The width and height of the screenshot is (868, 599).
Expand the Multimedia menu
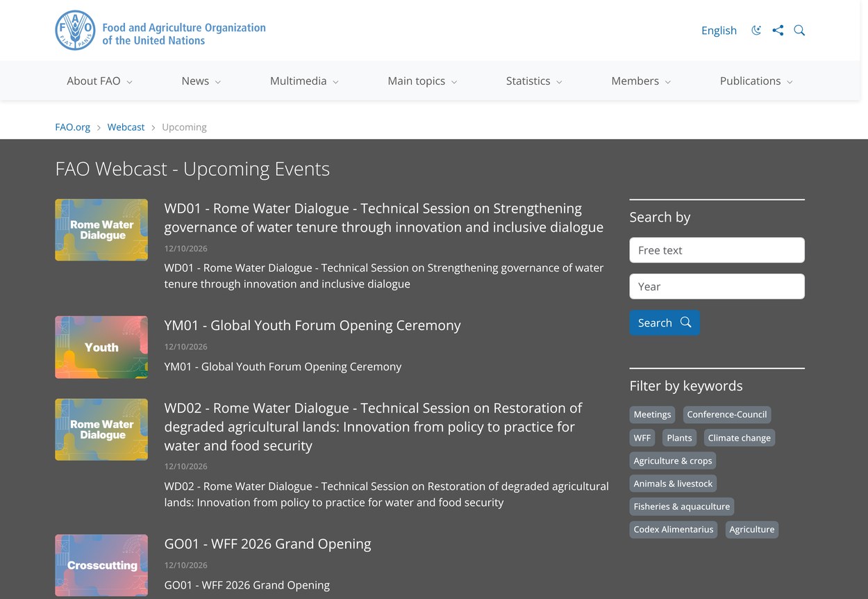(304, 81)
